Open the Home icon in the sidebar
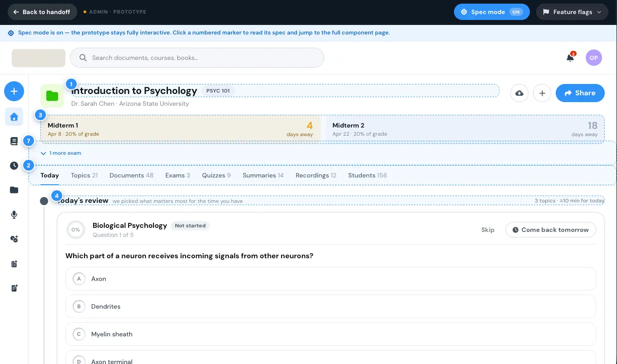 point(14,117)
